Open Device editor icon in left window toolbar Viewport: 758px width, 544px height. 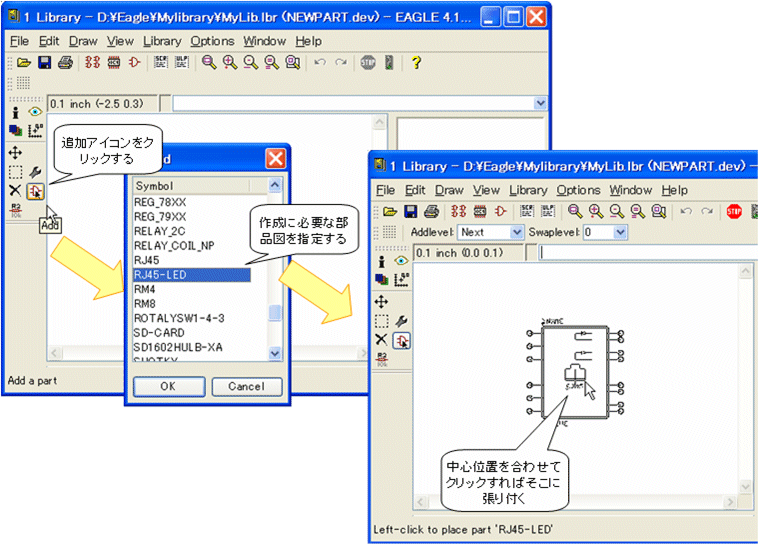click(92, 62)
